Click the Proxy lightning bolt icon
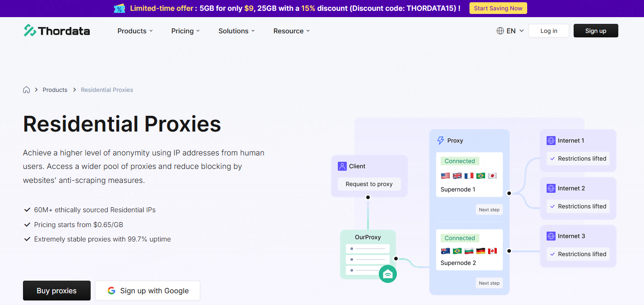644x305 pixels. tap(441, 141)
